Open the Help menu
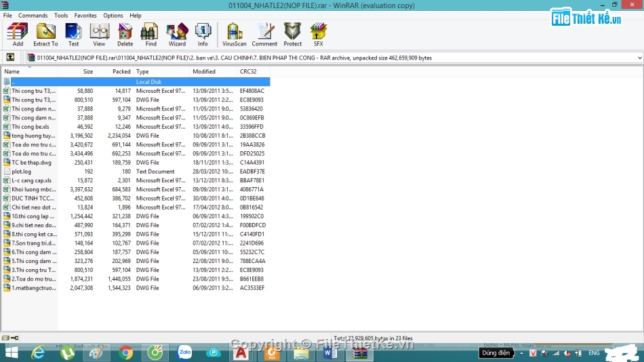The width and height of the screenshot is (644, 362). pyautogui.click(x=135, y=15)
